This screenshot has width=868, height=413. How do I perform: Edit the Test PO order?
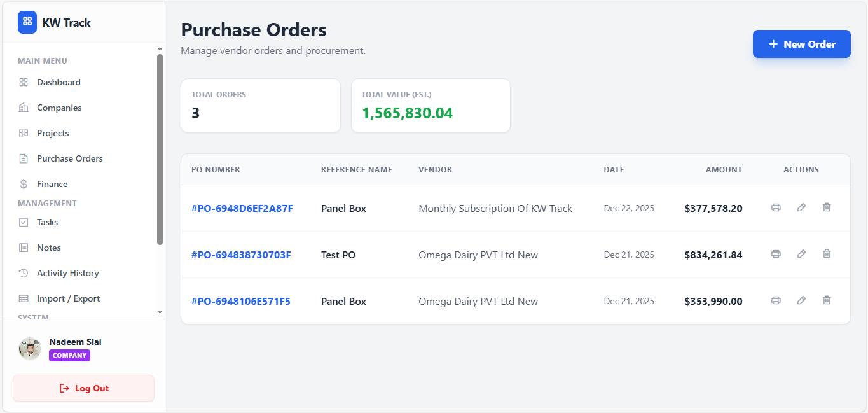801,253
